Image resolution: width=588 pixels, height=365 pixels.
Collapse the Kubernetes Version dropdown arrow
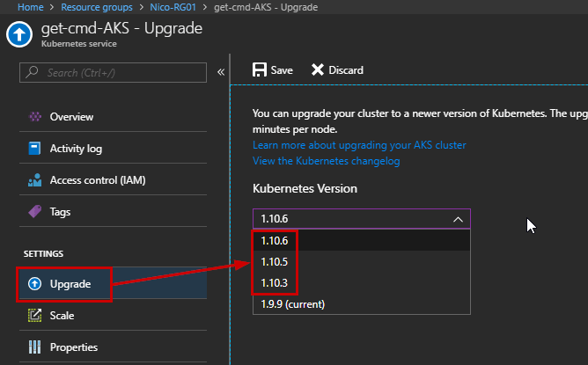coord(458,219)
